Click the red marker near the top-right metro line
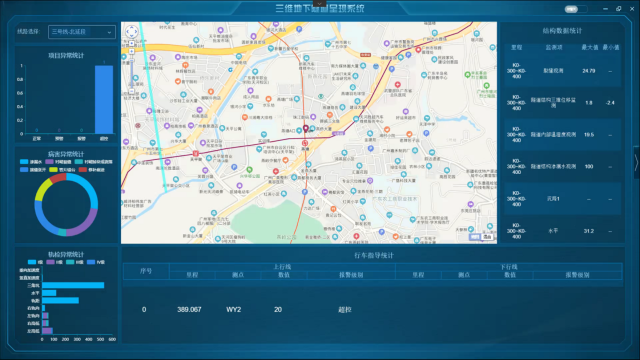Image resolution: width=640 pixels, height=360 pixels. click(418, 50)
